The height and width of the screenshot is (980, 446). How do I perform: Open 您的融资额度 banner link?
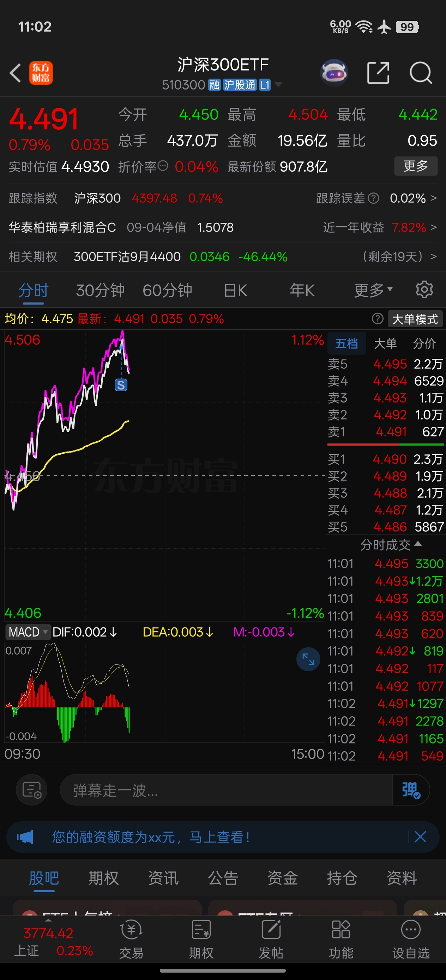[x=151, y=837]
